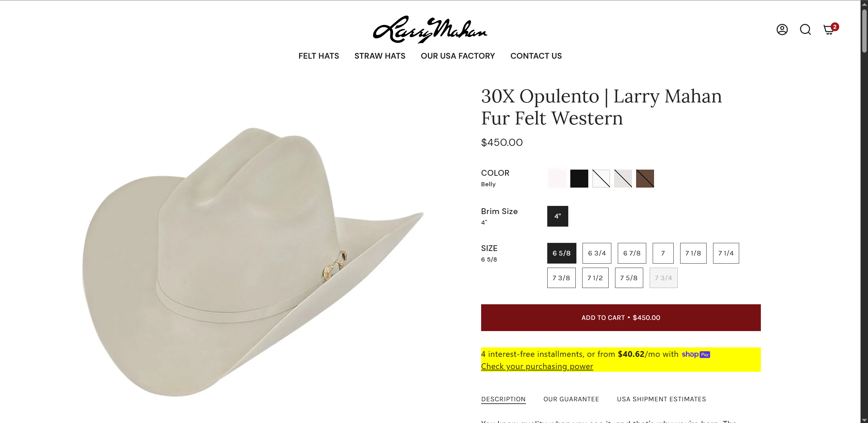
Task: Select the unavailable size 7 3/4
Action: tap(663, 278)
